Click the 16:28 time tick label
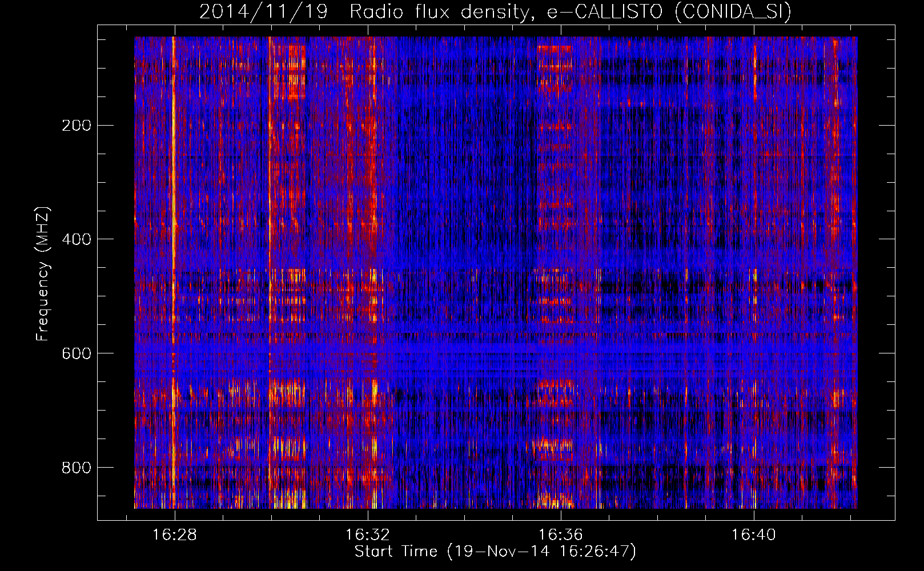 coord(175,534)
